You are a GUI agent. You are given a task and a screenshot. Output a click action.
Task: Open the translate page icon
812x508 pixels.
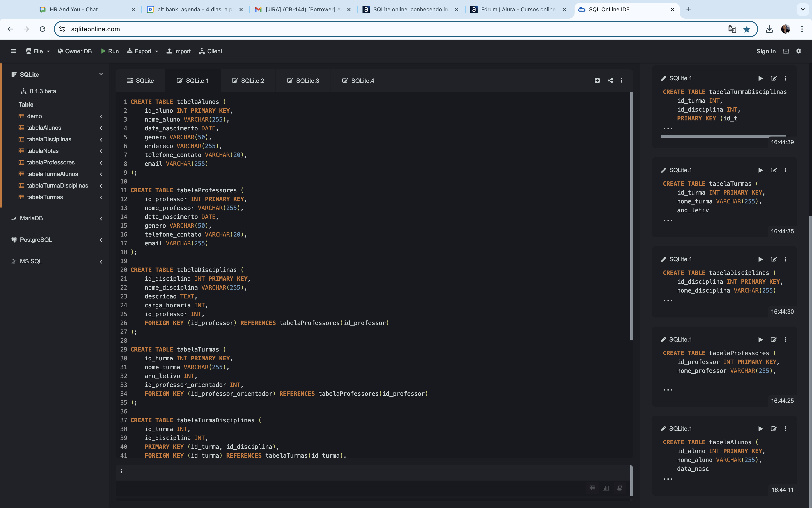coord(732,29)
